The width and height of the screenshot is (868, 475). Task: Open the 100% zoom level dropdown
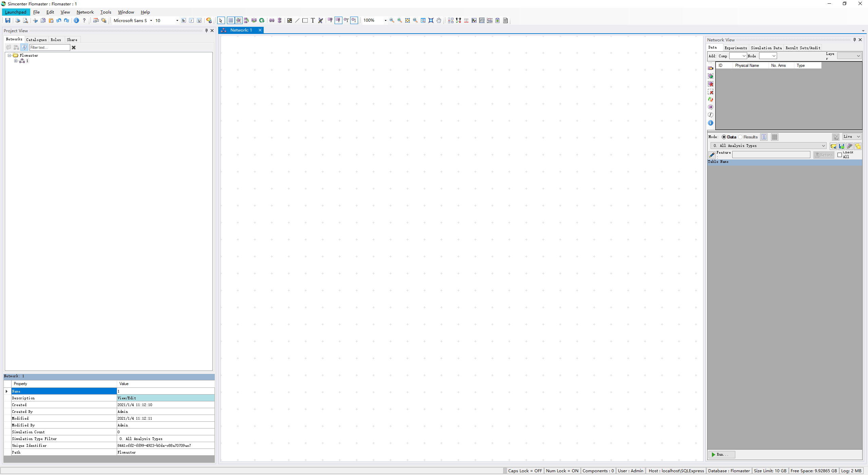point(385,20)
